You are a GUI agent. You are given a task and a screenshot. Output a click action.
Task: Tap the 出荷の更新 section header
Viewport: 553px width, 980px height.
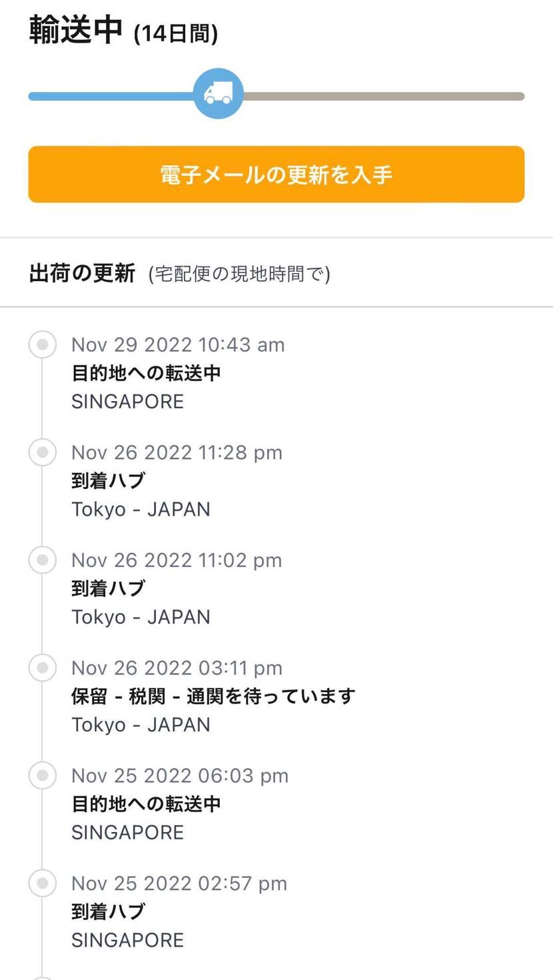(83, 273)
